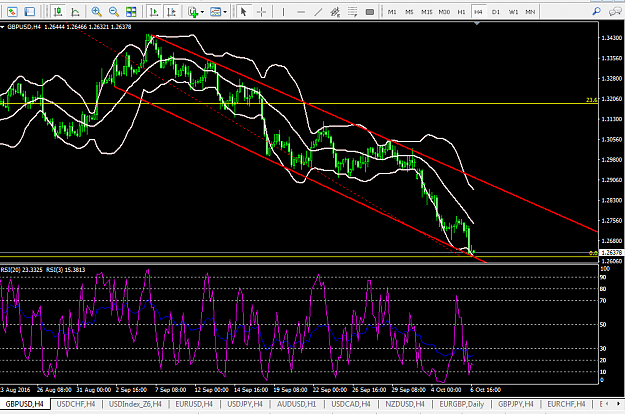The image size is (625, 414).
Task: Select the vertical line drawing tool
Action: pyautogui.click(x=283, y=12)
